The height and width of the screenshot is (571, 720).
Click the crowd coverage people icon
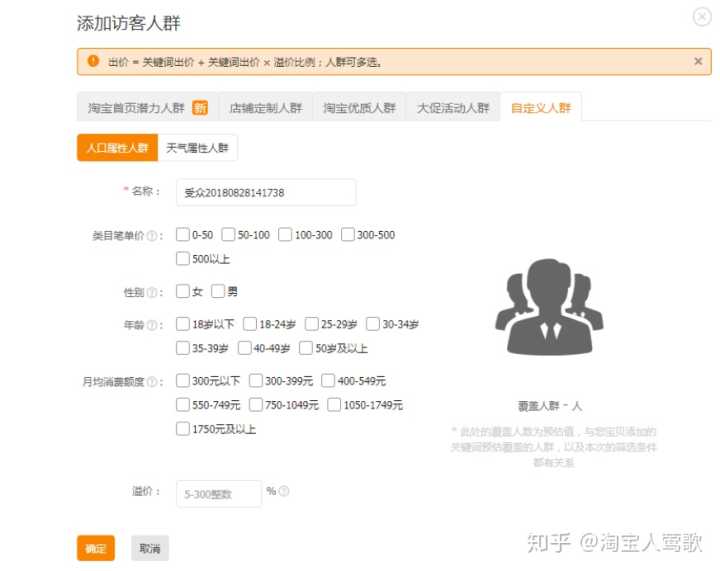[x=549, y=306]
